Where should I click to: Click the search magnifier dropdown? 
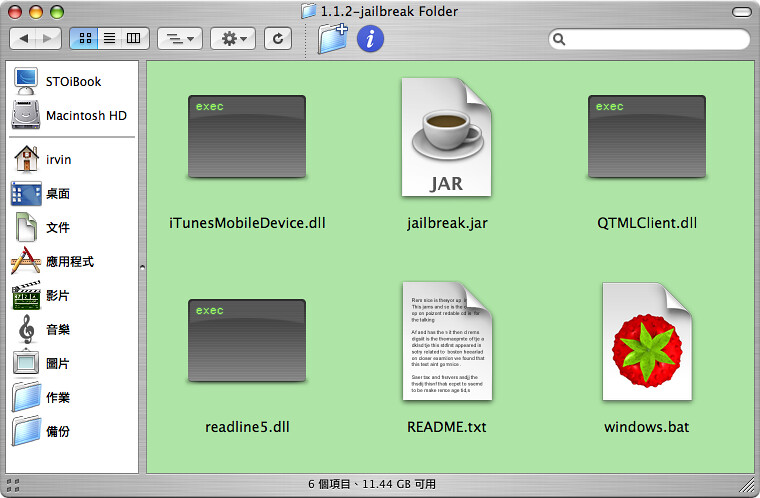pyautogui.click(x=561, y=40)
